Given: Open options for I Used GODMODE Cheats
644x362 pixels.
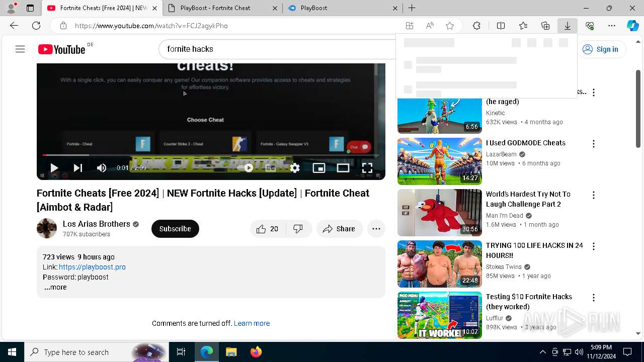Looking at the screenshot, I should click(x=594, y=144).
